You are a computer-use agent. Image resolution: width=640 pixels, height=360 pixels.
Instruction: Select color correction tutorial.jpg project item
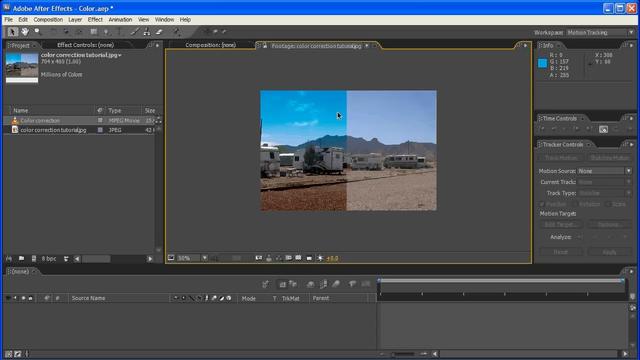(79, 130)
